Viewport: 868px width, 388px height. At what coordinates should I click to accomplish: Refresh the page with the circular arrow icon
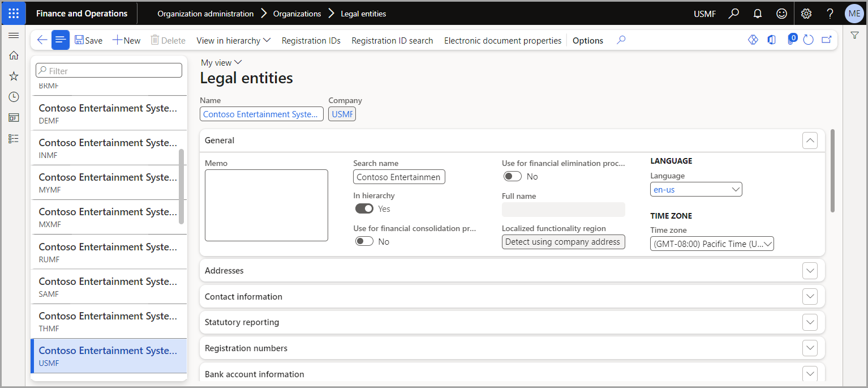[809, 40]
